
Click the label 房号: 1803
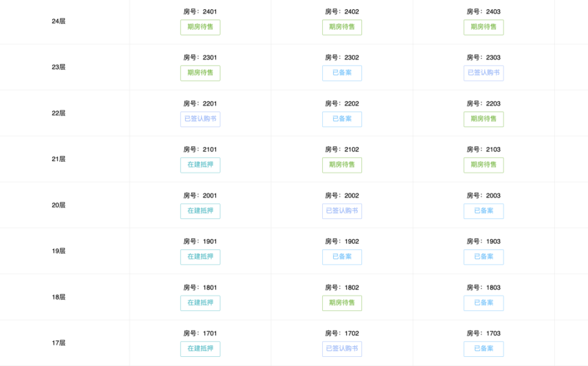pos(484,288)
